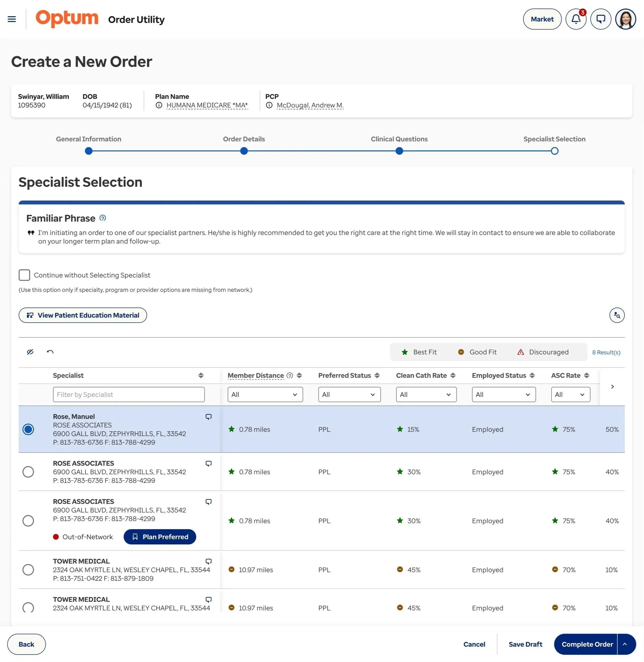This screenshot has height=662, width=644.
Task: Sort by Clean Cath Rate column
Action: 453,376
